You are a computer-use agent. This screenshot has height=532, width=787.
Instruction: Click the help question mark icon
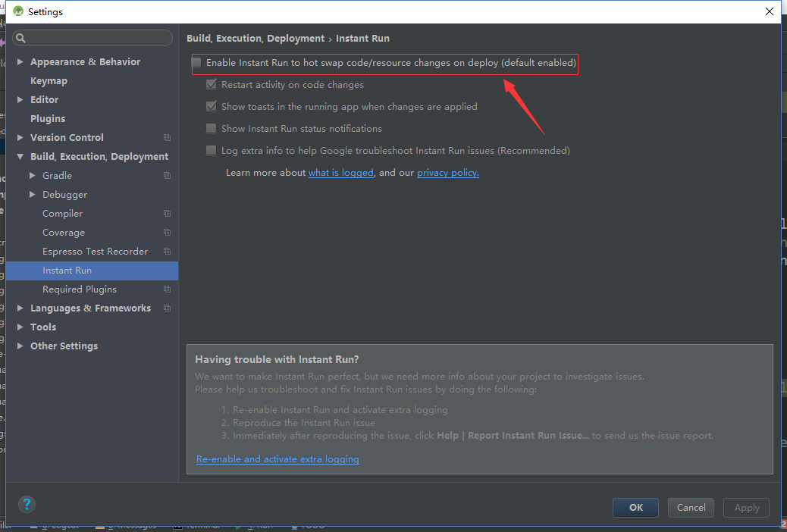[27, 505]
